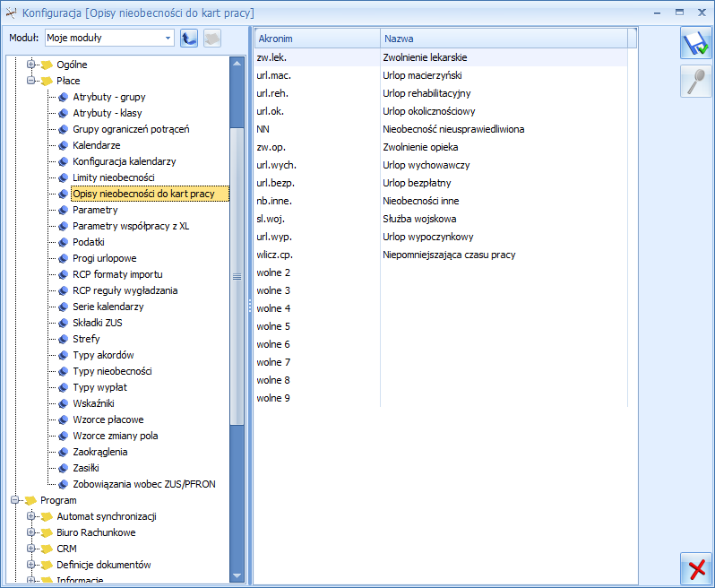Select the wolne 2 row

point(441,272)
